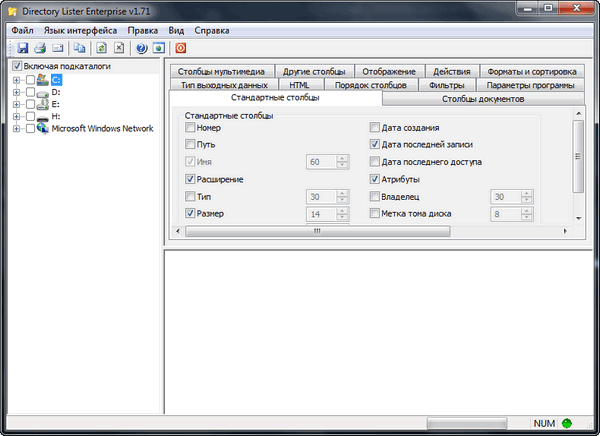Click the Print toolbar icon
Screen dimensions: 600x436
(40, 48)
